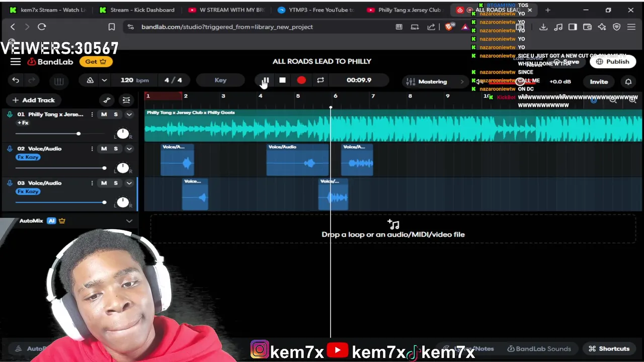Add a new track
Screen dimensions: 644x362
(34, 100)
